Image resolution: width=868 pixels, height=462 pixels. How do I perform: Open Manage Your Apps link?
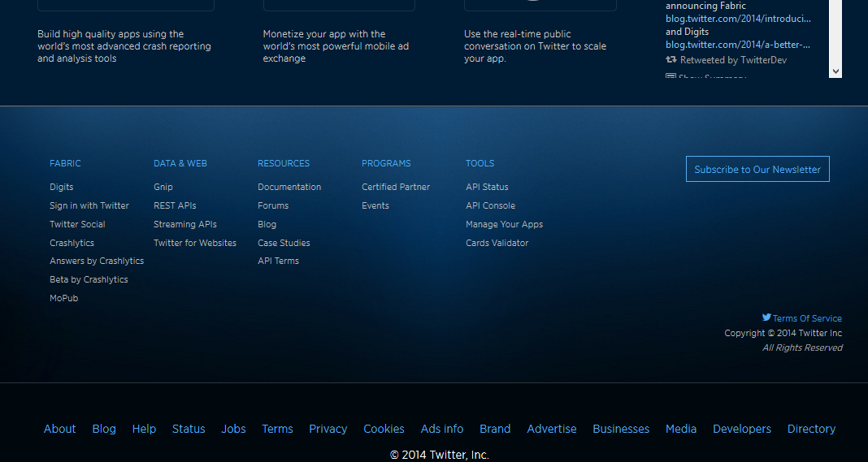pyautogui.click(x=505, y=224)
